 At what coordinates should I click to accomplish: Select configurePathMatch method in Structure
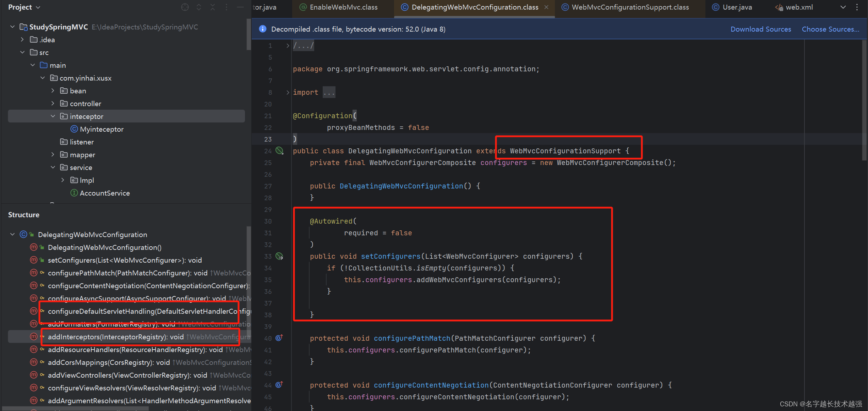pos(128,273)
